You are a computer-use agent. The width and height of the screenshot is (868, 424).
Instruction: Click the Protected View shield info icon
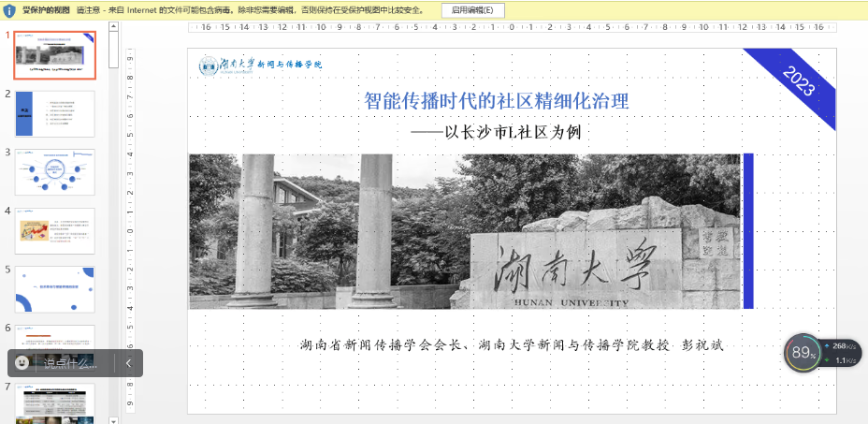tap(9, 10)
